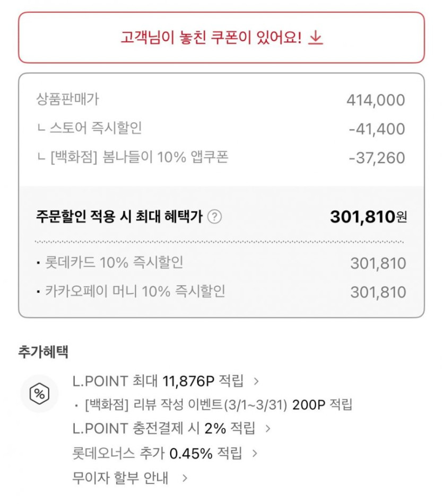Tap 롯데오너스 추가 0.45% 적립 label
443x504 pixels.
coord(157,454)
